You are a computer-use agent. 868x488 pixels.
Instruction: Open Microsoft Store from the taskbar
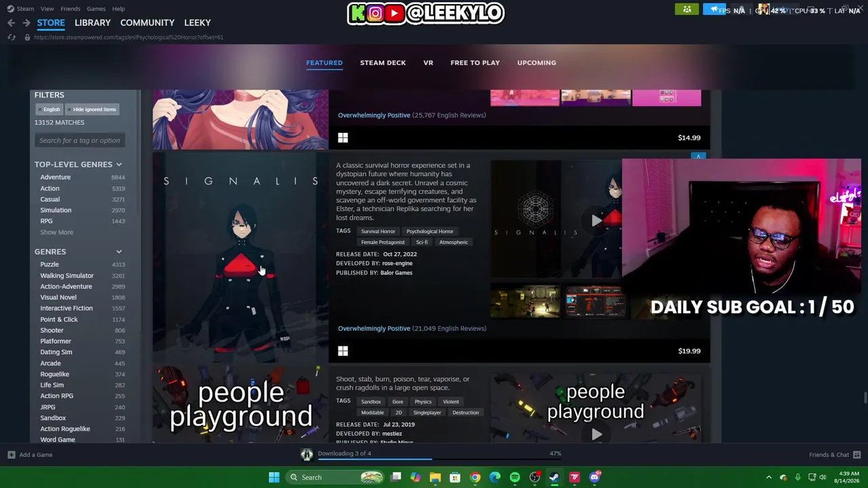455,477
